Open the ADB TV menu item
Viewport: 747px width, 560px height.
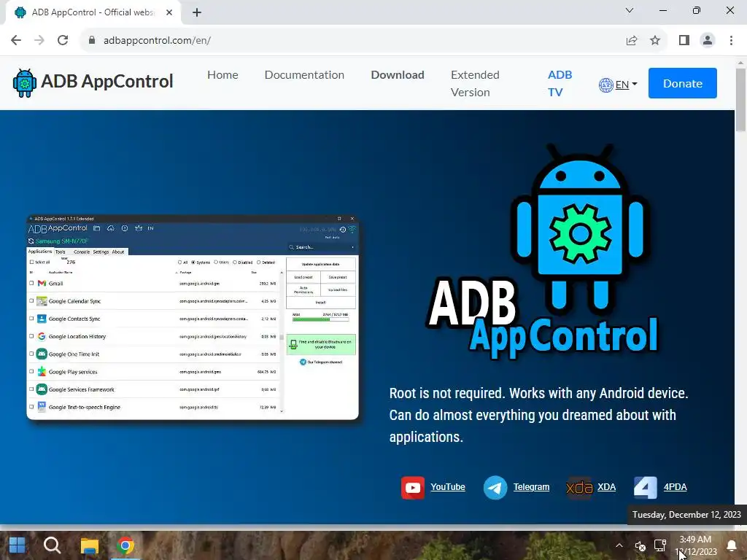coord(560,83)
